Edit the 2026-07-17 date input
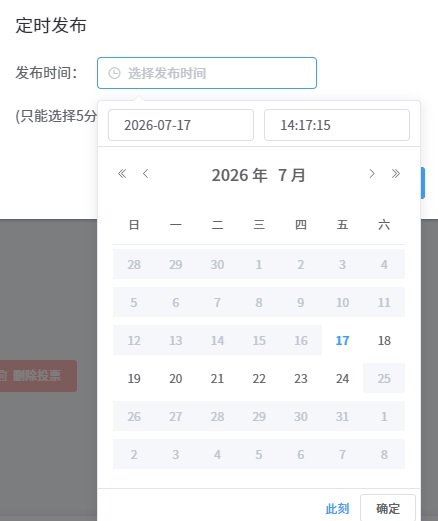Viewport: 438px width, 521px height. (181, 125)
